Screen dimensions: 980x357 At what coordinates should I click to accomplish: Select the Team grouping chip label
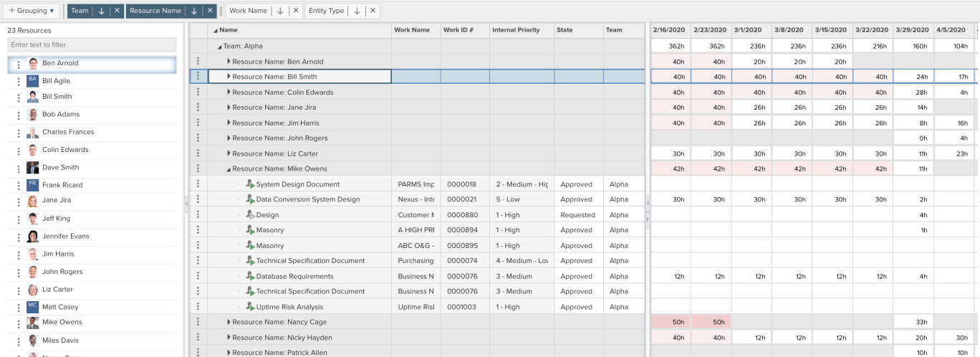point(80,11)
